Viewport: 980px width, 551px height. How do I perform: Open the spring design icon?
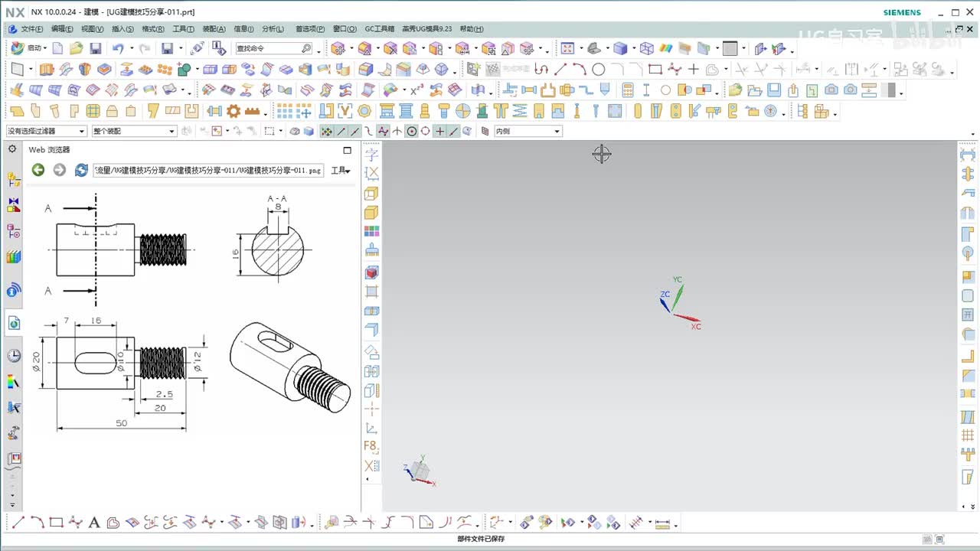(x=520, y=111)
